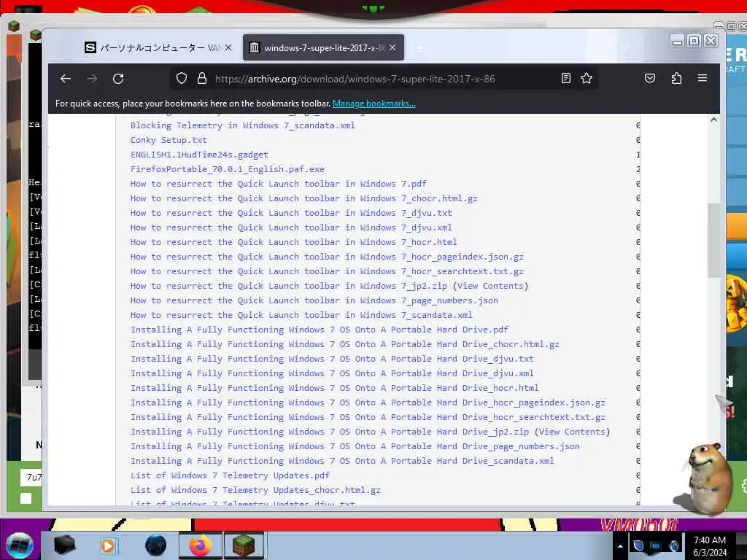Open Portable Hard Drive_djvu.txt link
The width and height of the screenshot is (747, 560).
[x=332, y=359]
